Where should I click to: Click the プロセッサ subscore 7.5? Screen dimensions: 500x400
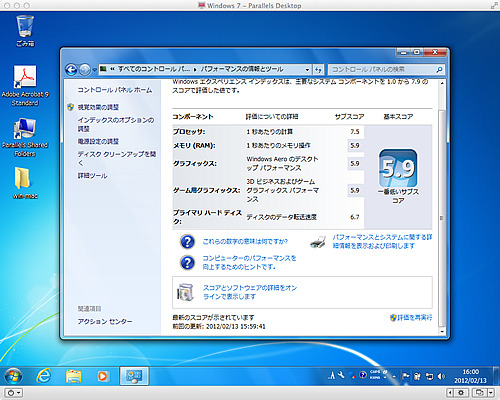point(355,132)
